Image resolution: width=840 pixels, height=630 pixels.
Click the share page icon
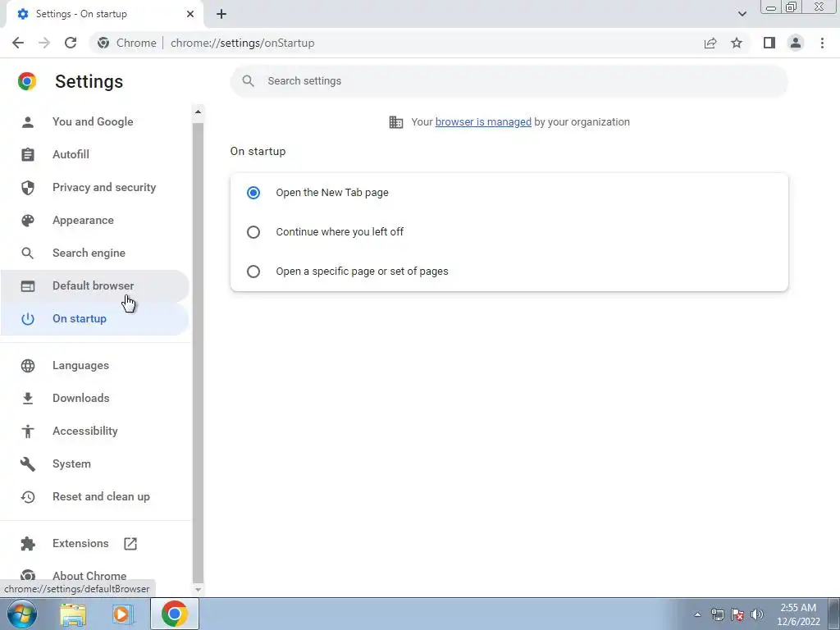(x=710, y=43)
